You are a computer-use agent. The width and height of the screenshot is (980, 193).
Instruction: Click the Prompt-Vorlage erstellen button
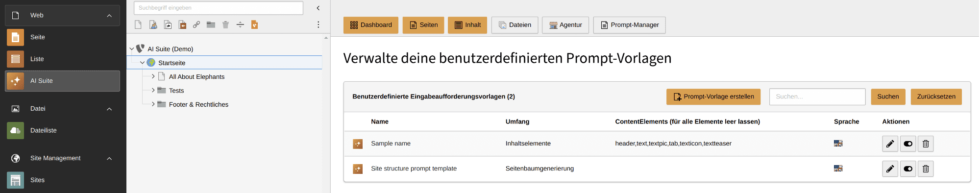[x=713, y=96]
